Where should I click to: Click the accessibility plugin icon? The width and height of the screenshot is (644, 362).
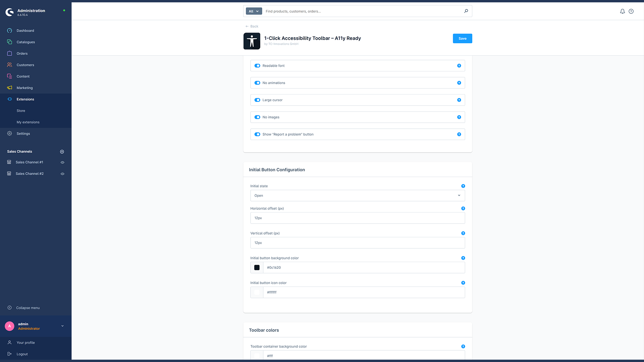252,41
